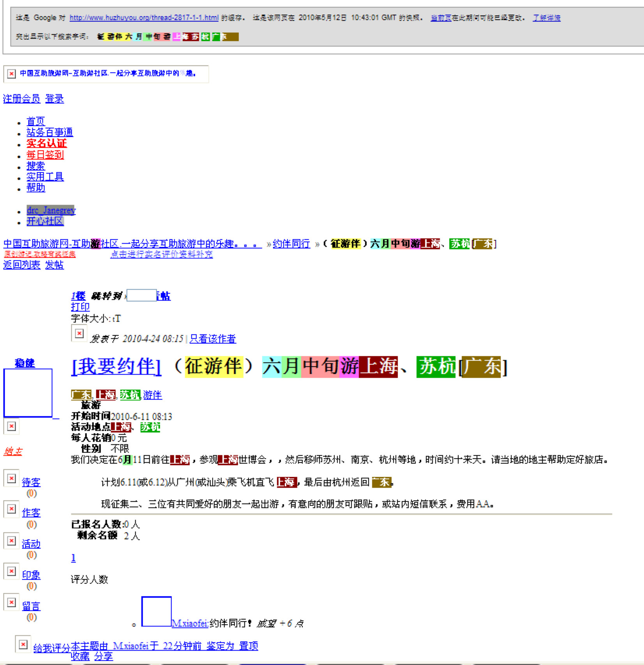This screenshot has width=644, height=665.
Task: Click the broken image icon beside 作客
Action: 12,509
